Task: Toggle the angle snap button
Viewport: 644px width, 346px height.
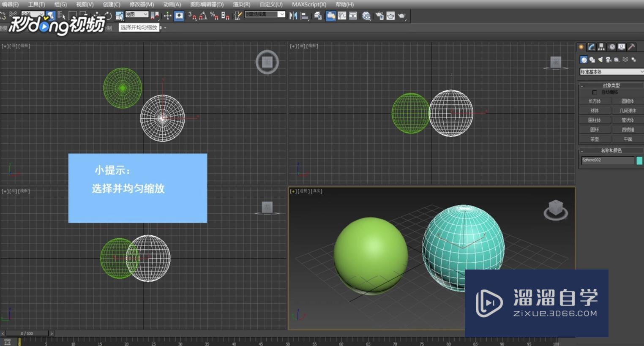Action: pyautogui.click(x=203, y=16)
